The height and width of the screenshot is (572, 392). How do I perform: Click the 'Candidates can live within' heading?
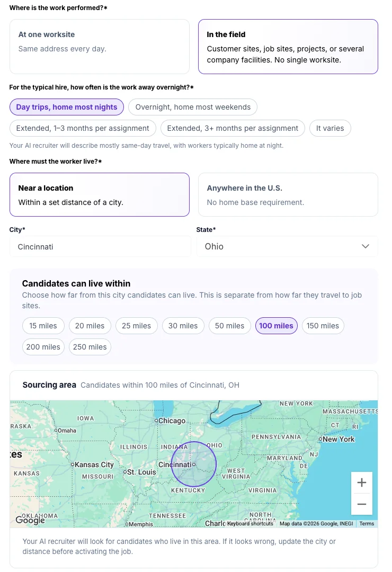point(76,283)
